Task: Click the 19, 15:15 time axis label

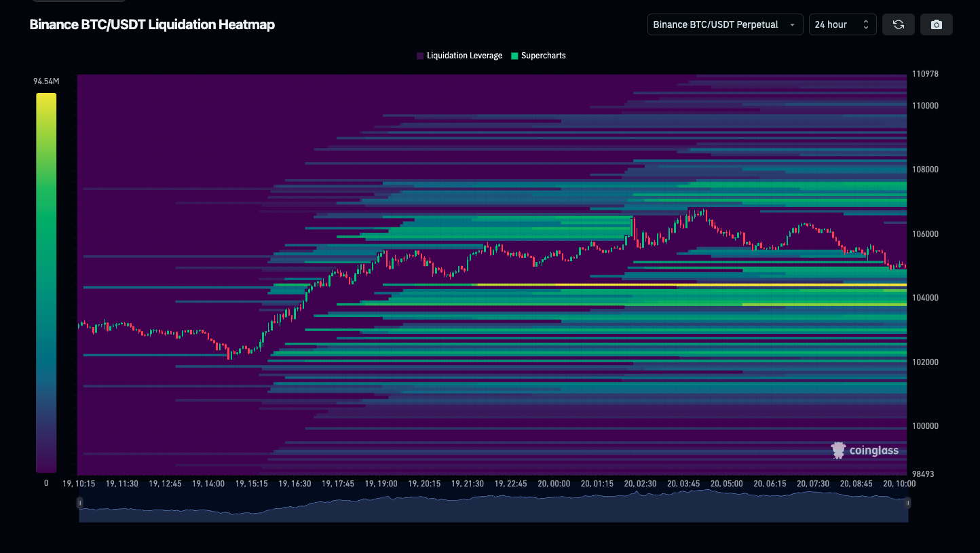Action: (252, 484)
